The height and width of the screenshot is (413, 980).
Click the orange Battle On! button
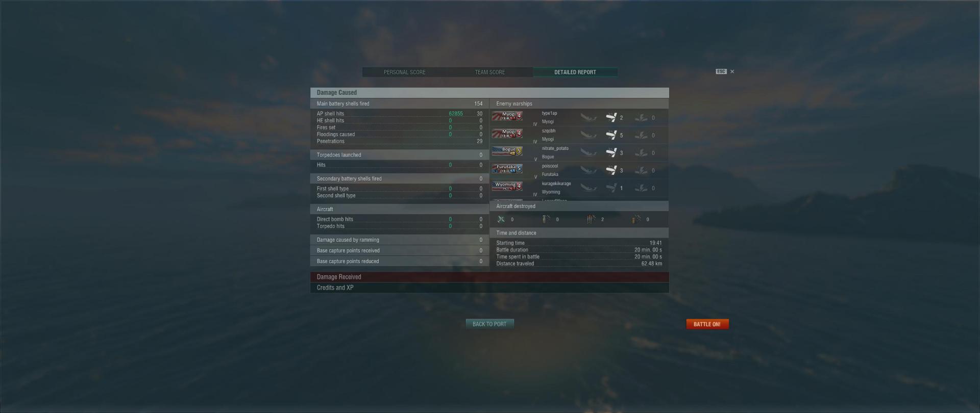pos(707,324)
